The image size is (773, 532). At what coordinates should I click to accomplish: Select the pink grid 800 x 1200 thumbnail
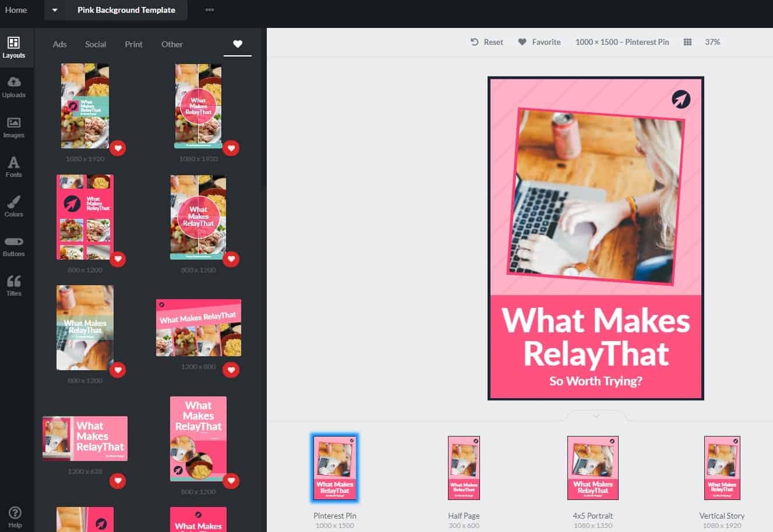click(x=85, y=217)
